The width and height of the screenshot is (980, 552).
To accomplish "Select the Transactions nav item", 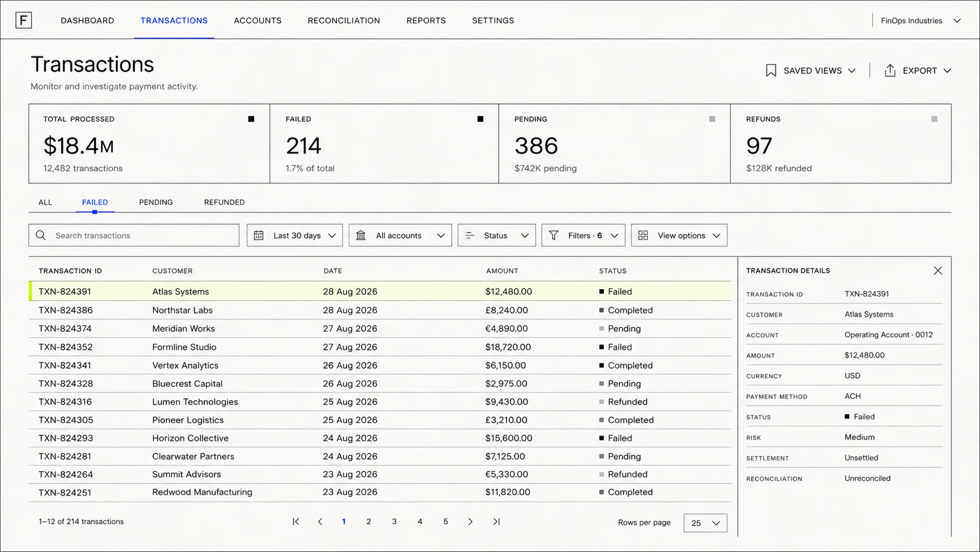I will [x=174, y=21].
